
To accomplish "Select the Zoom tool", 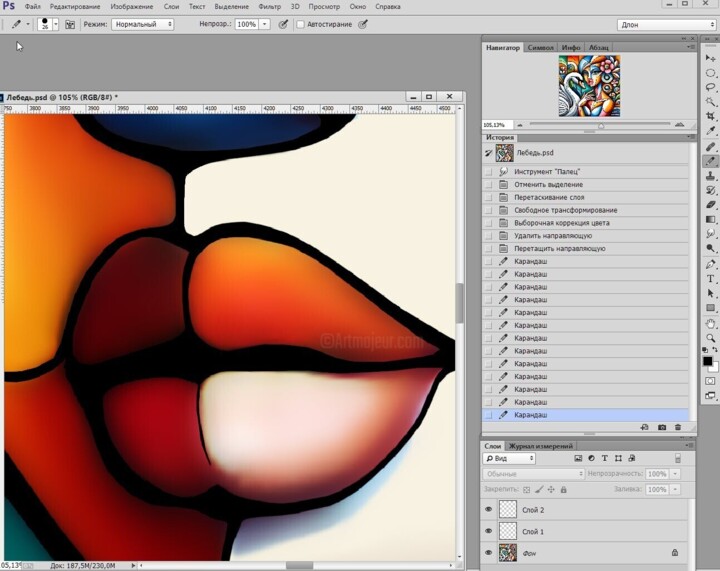I will point(710,338).
